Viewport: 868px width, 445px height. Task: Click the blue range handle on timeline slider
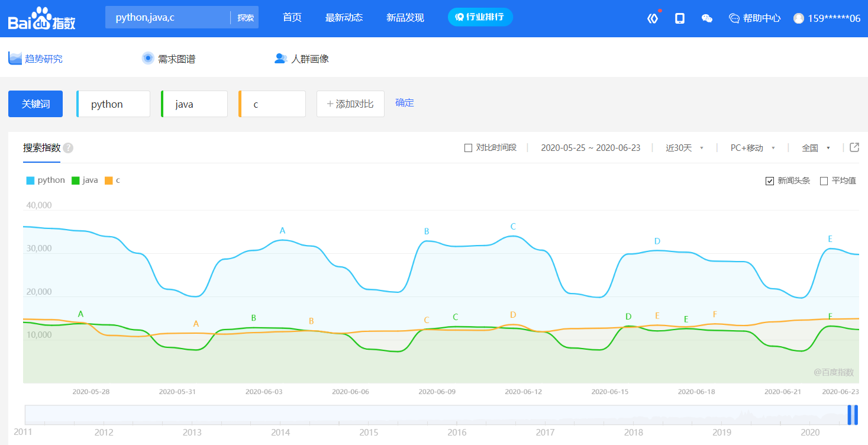853,415
